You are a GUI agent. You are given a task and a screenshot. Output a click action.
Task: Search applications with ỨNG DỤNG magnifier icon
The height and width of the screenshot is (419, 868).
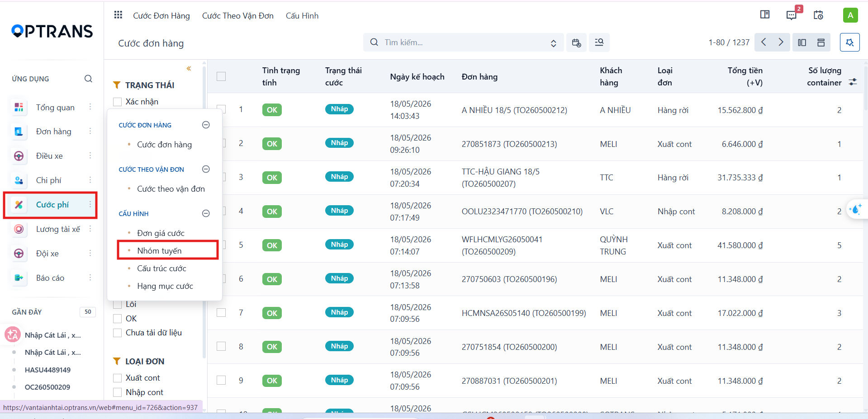tap(88, 79)
